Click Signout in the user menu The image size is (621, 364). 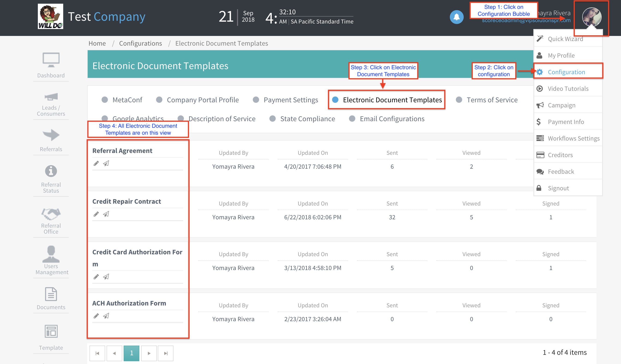pos(558,188)
